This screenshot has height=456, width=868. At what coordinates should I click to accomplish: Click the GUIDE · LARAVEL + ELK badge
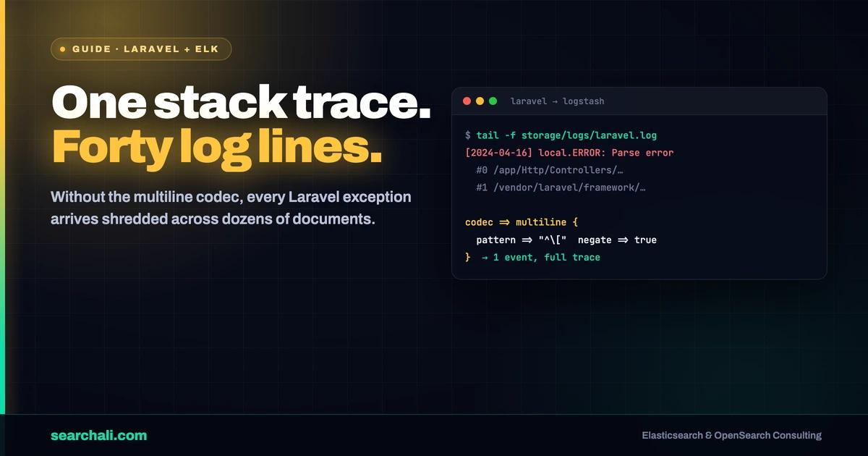[x=141, y=49]
